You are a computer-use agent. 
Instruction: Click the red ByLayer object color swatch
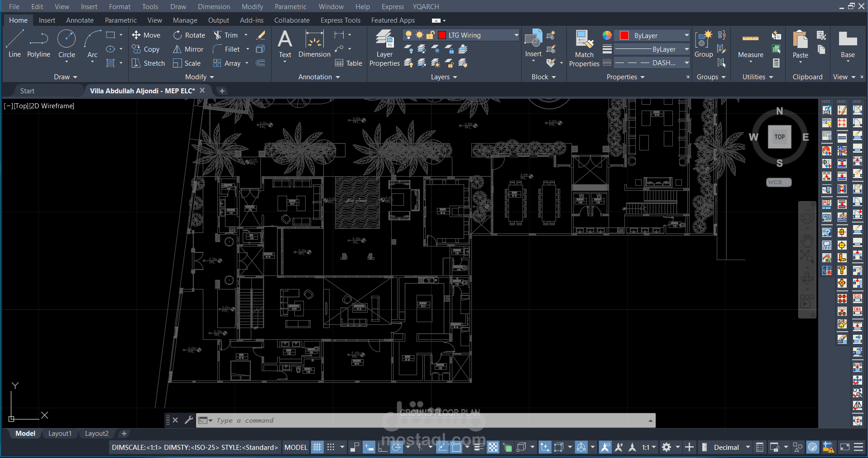(x=624, y=35)
